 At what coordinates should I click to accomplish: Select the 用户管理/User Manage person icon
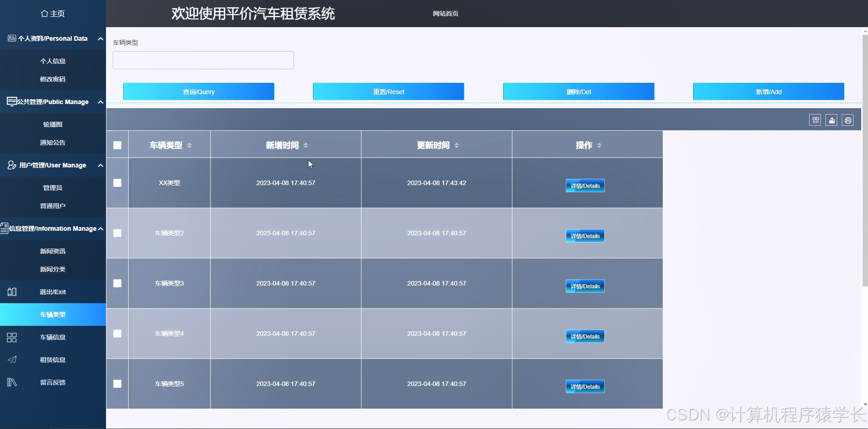[12, 165]
